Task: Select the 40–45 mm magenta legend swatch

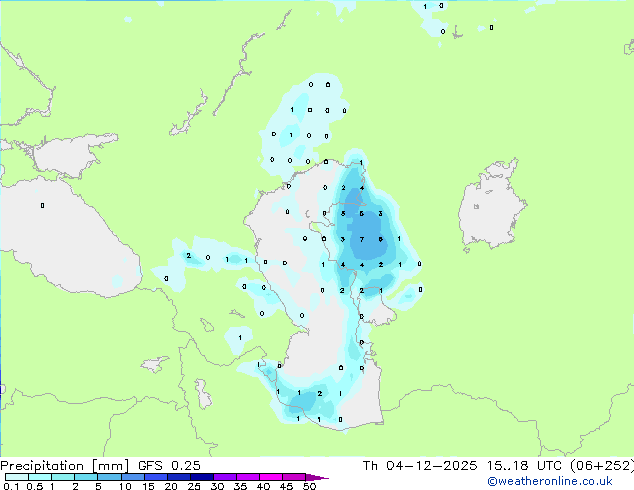Action: click(x=271, y=477)
